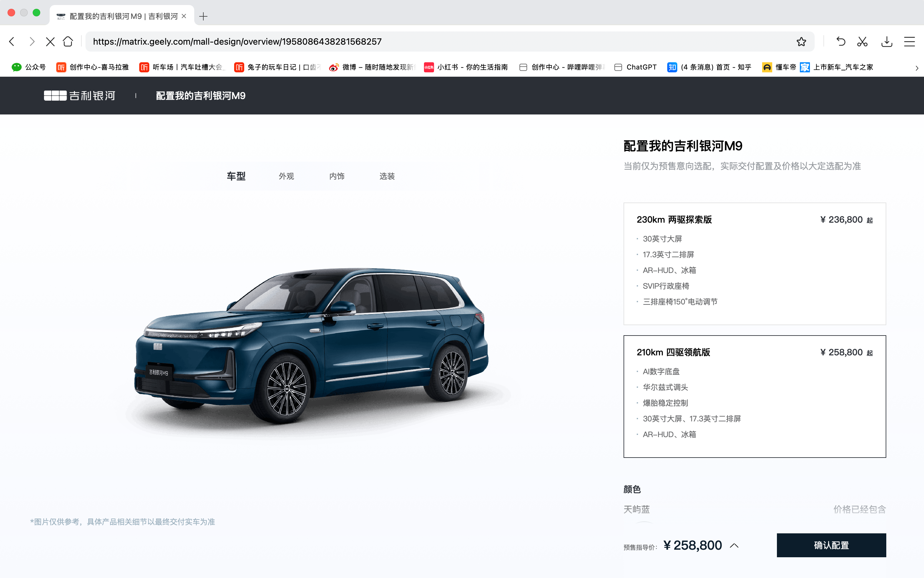Switch to the 内饰 tab
This screenshot has height=578, width=924.
[x=337, y=176]
